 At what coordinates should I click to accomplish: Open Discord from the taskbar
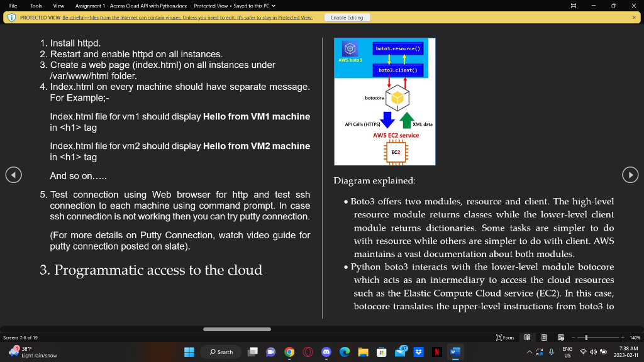point(326,352)
